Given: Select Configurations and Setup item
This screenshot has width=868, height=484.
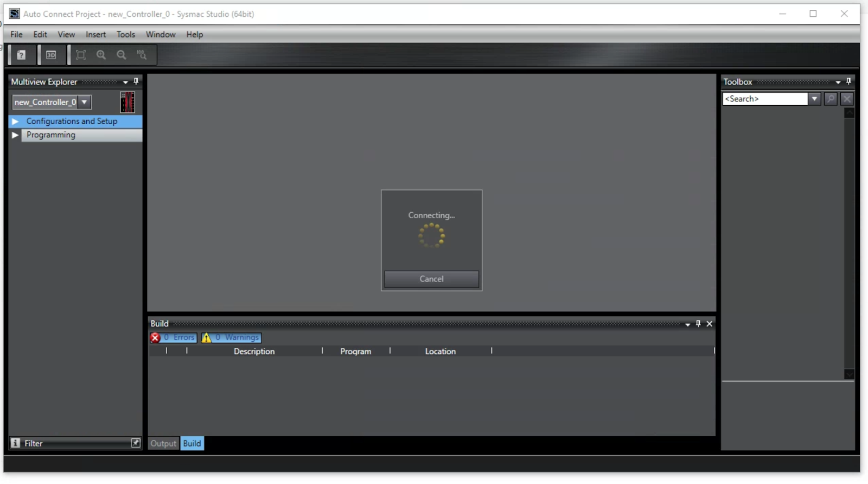Looking at the screenshot, I should click(x=72, y=121).
